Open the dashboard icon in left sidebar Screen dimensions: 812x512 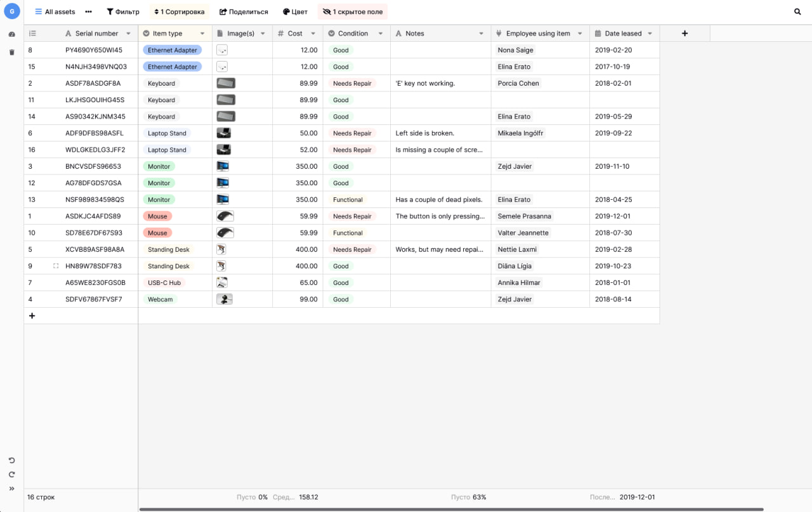(11, 34)
